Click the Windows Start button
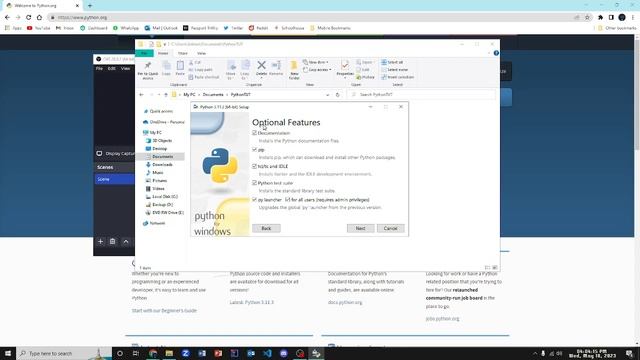This screenshot has width=640, height=360. 8,353
